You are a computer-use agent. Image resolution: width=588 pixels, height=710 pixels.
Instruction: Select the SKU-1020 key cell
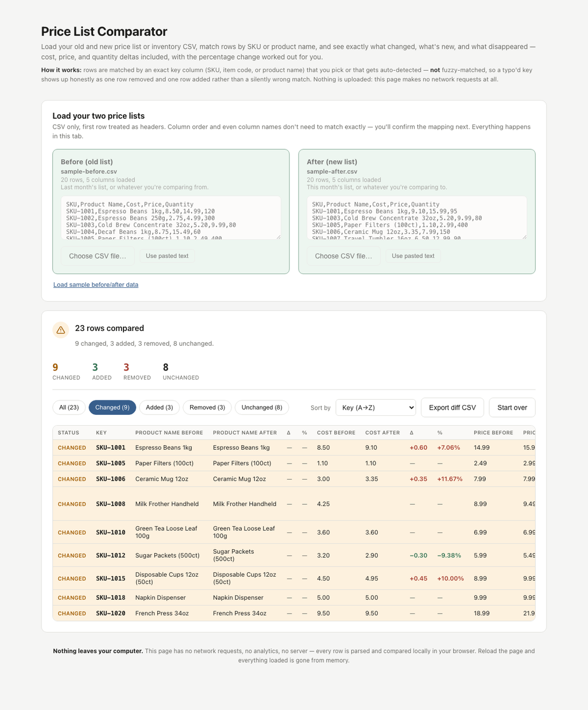(x=110, y=613)
